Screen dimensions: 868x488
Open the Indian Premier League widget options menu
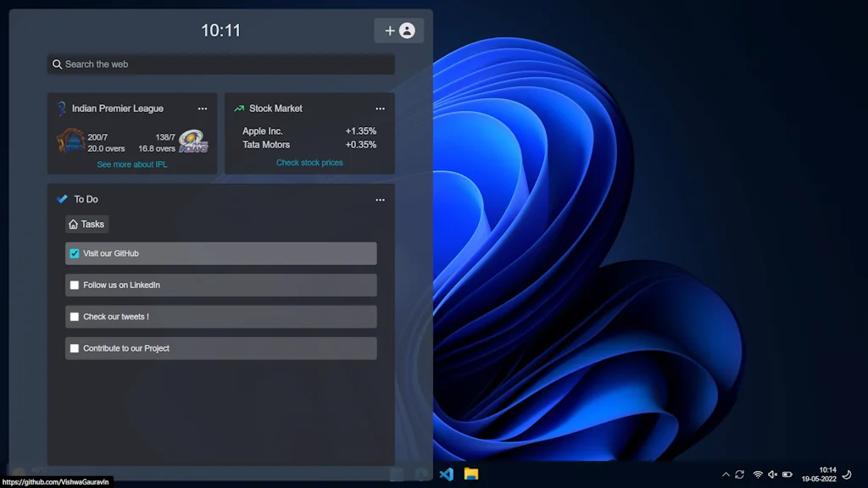click(x=202, y=108)
